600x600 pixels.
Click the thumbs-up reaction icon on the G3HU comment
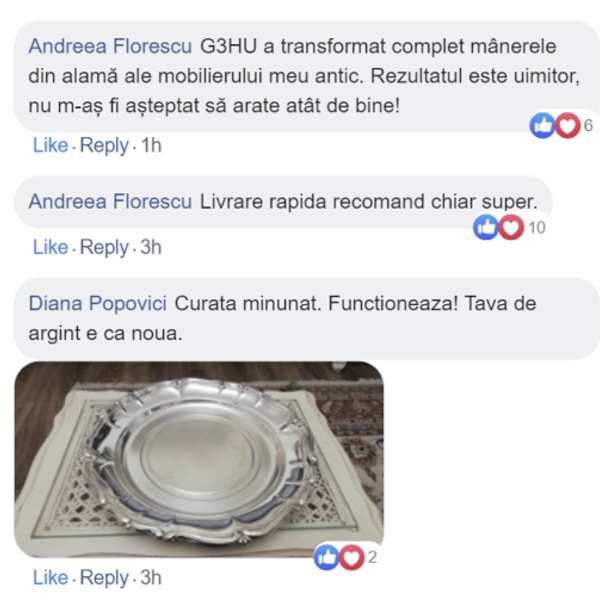coord(542,126)
